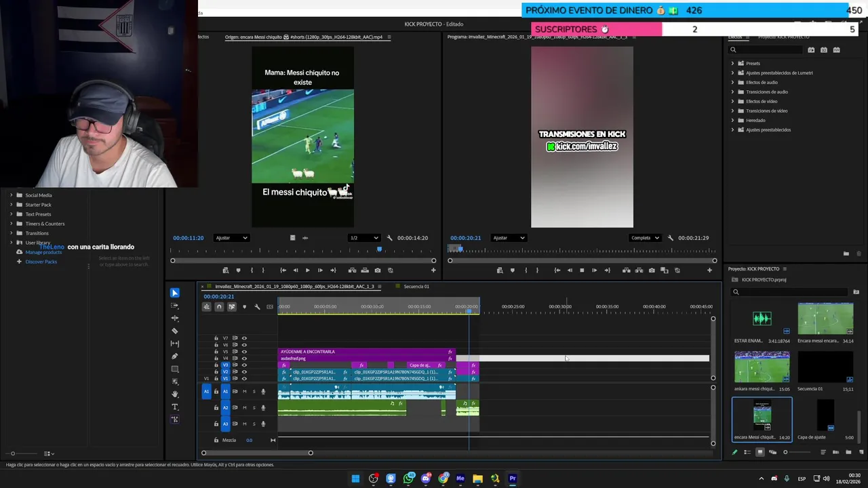Viewport: 868px width, 488px height.
Task: Click new bin folder in Effects panel
Action: point(846,253)
